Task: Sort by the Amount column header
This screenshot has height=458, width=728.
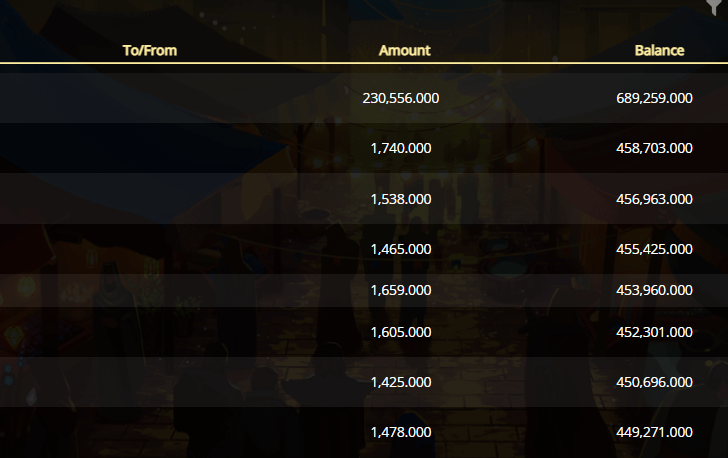Action: (404, 50)
